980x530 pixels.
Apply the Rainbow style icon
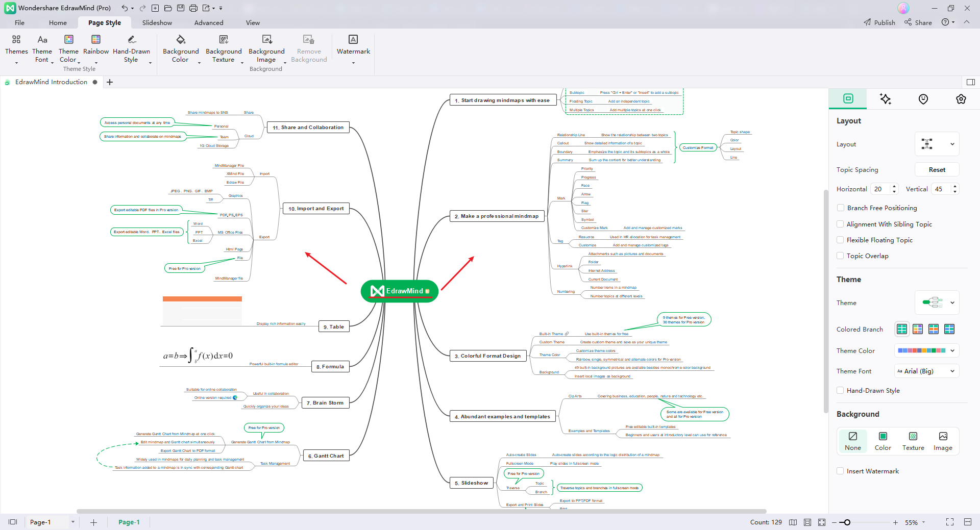coord(95,40)
